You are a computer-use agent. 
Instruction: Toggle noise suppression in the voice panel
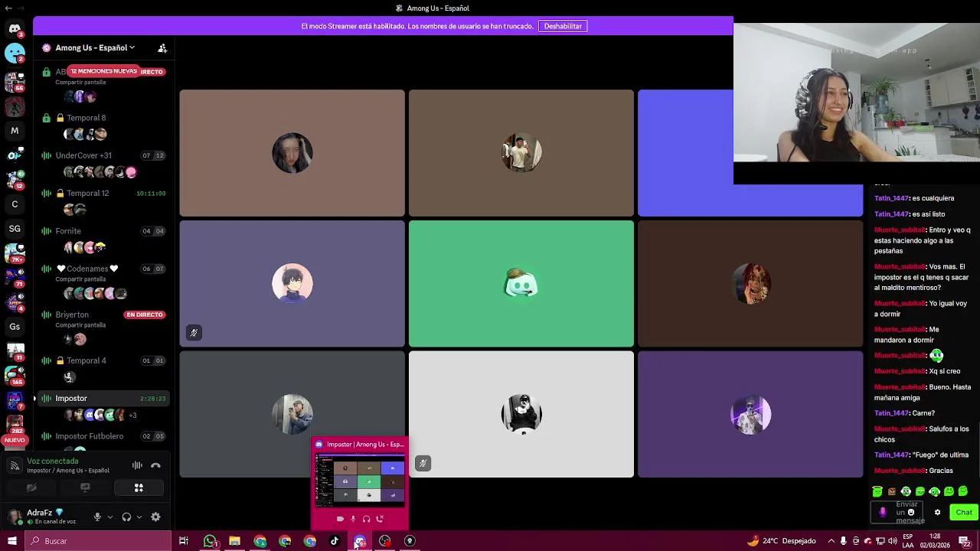point(137,465)
